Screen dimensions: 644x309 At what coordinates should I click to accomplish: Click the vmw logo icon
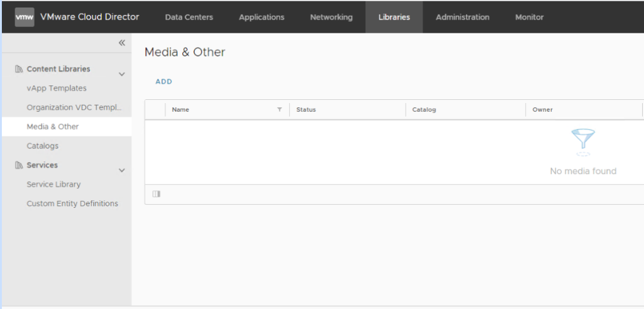pos(25,17)
